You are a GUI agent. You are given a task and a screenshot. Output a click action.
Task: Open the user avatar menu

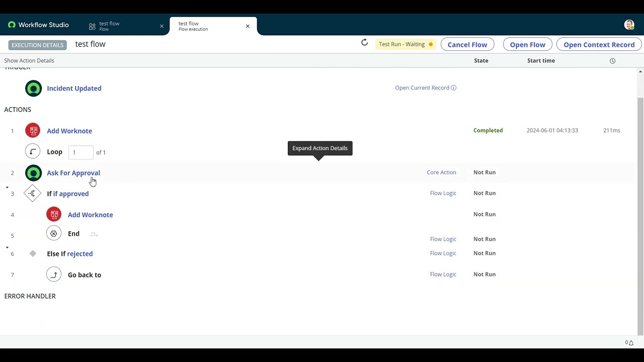click(629, 24)
